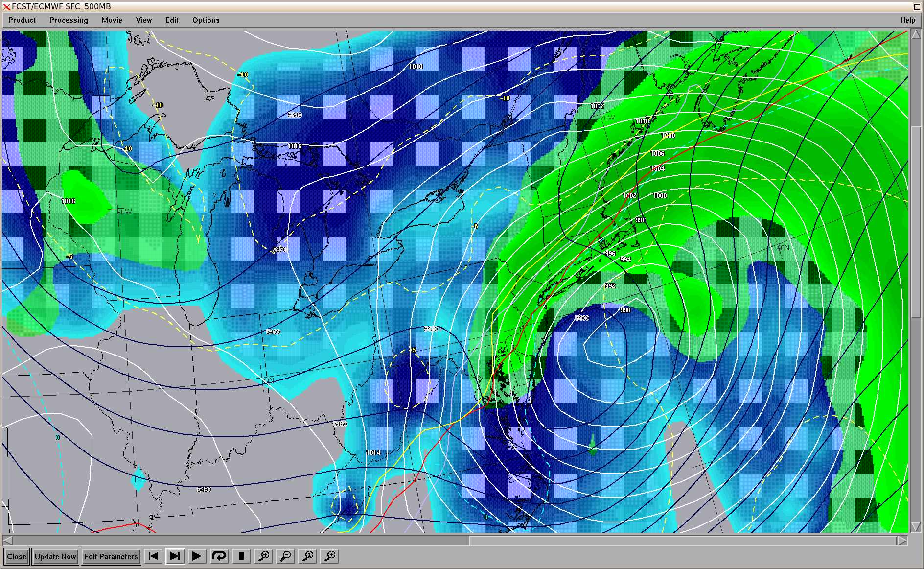This screenshot has width=924, height=569.
Task: Activate zoom-to-area magnifier tool
Action: pyautogui.click(x=330, y=556)
